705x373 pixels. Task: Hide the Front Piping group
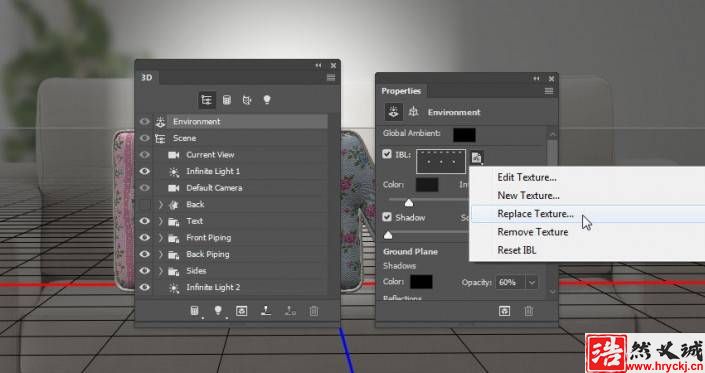coord(144,237)
